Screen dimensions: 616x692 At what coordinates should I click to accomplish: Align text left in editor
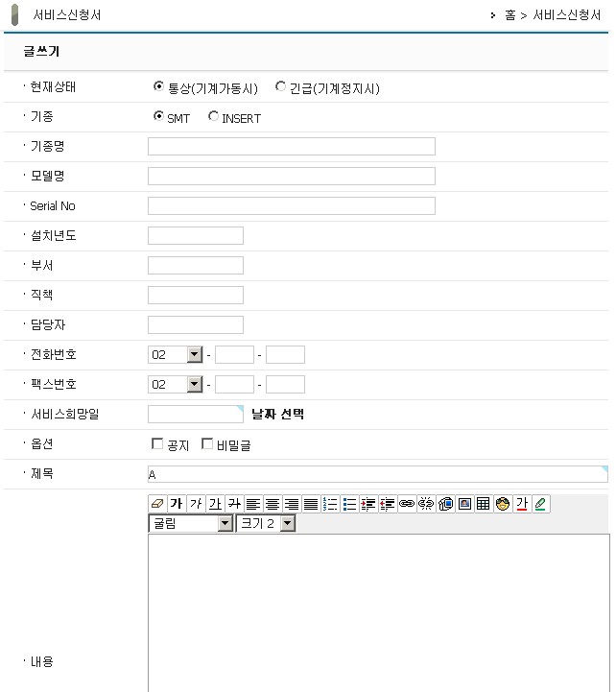[x=253, y=504]
